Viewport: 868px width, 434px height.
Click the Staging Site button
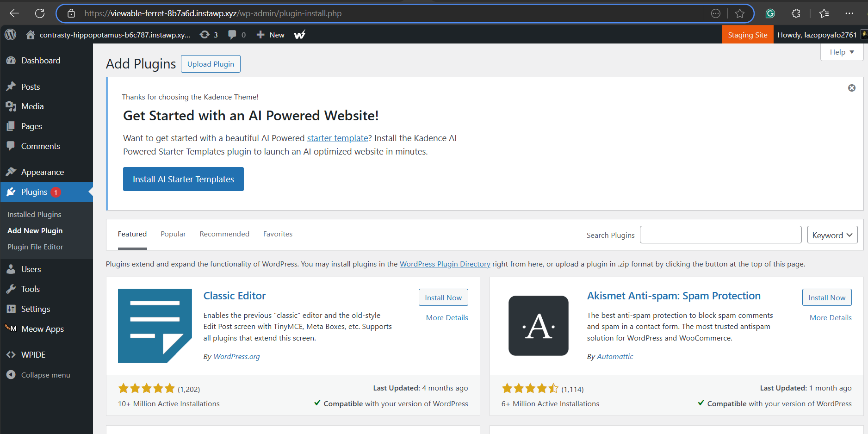tap(747, 35)
